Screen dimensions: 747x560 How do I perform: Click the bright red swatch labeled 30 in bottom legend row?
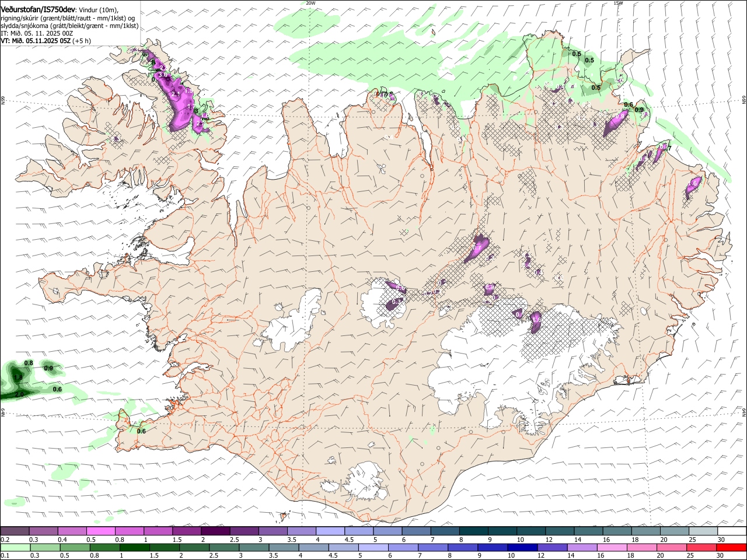tap(732, 548)
